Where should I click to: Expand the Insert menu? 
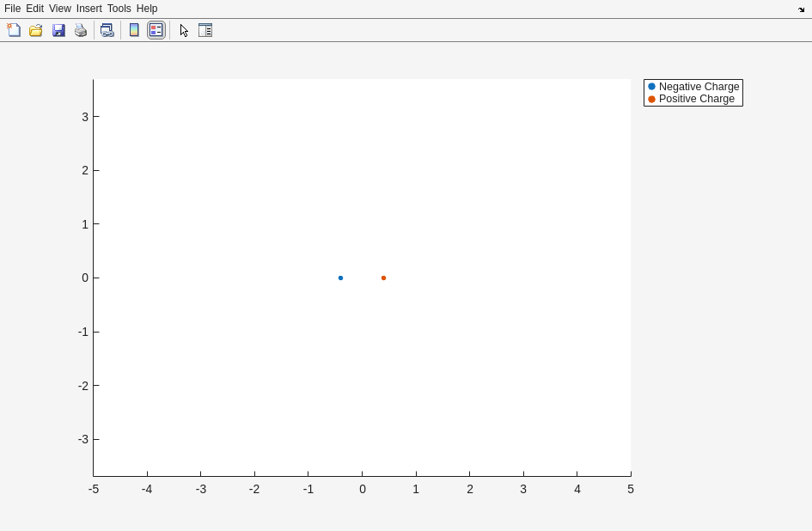89,9
